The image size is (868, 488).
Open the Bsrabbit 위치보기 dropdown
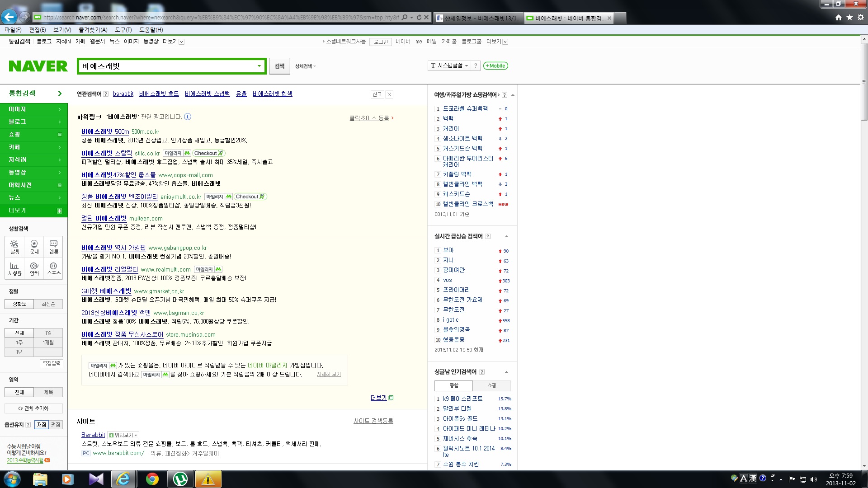point(123,435)
